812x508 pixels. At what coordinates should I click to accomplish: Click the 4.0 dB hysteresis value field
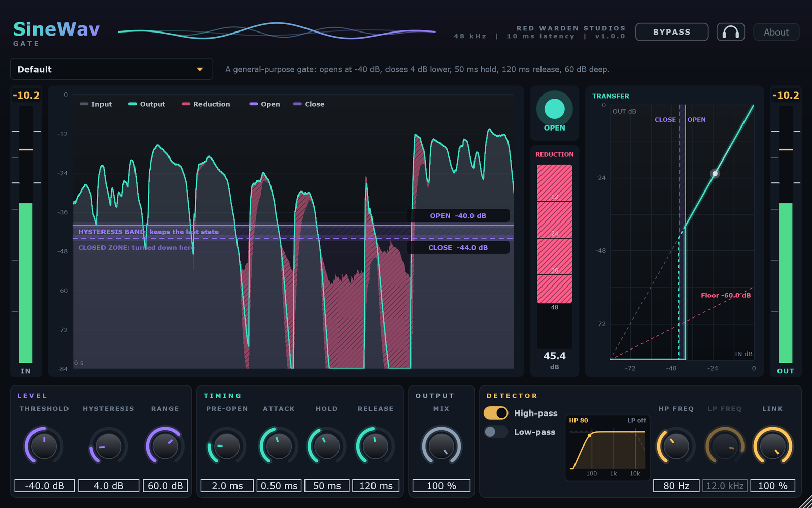109,486
